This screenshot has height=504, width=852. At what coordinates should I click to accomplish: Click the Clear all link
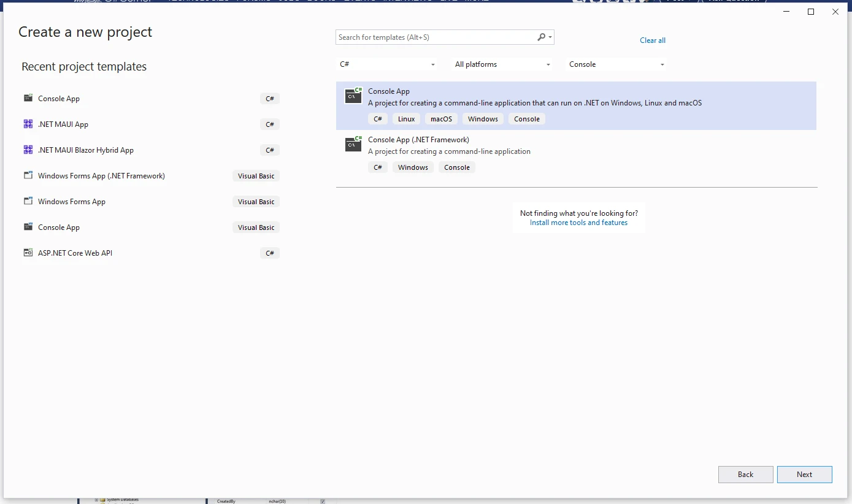(x=653, y=40)
